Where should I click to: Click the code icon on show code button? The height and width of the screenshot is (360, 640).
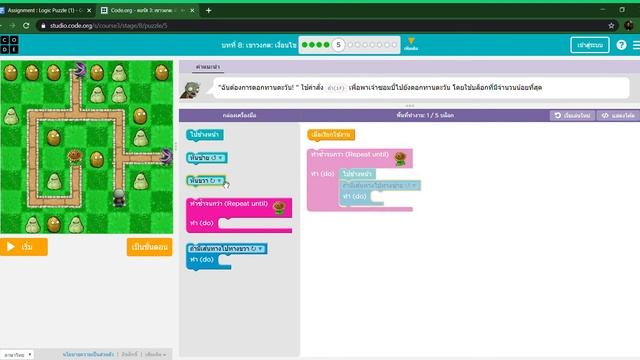(x=605, y=116)
